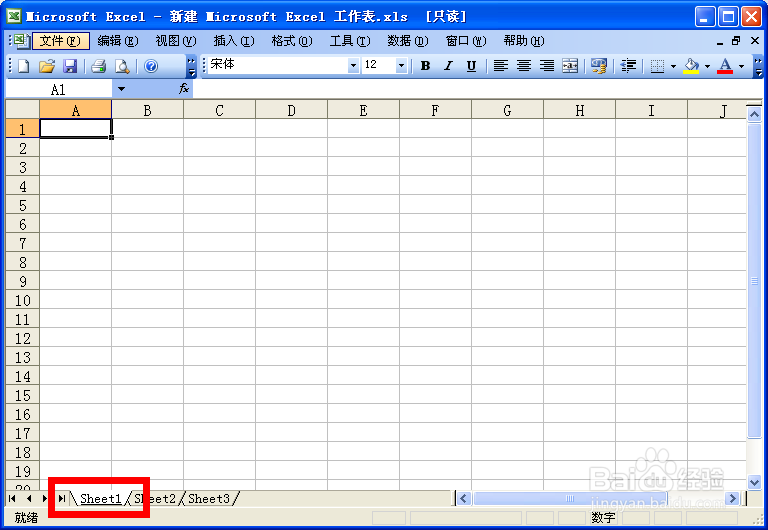The image size is (768, 530).
Task: Select column G header
Action: click(507, 111)
